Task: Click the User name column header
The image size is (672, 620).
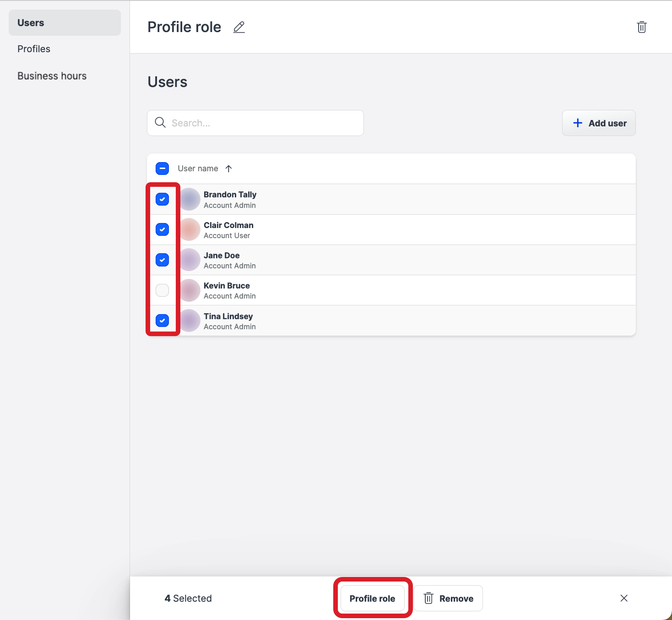Action: coord(198,169)
